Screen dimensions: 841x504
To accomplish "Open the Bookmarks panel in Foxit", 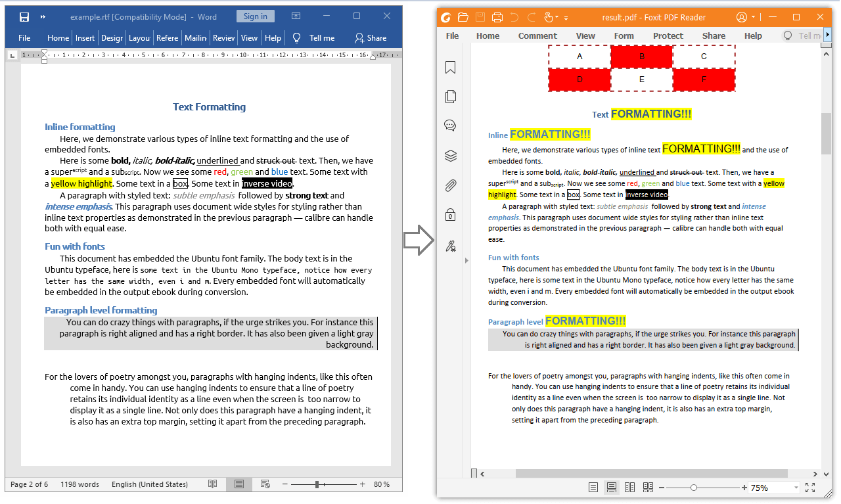I will pyautogui.click(x=450, y=67).
